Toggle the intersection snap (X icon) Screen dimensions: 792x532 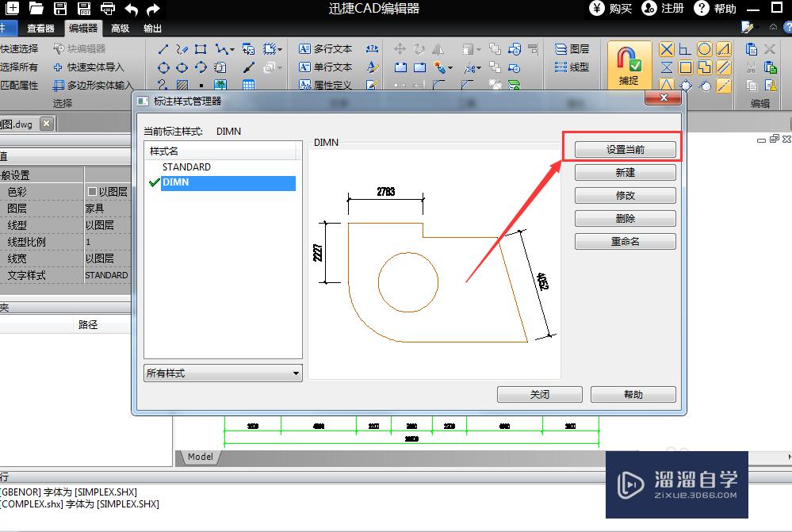point(666,49)
